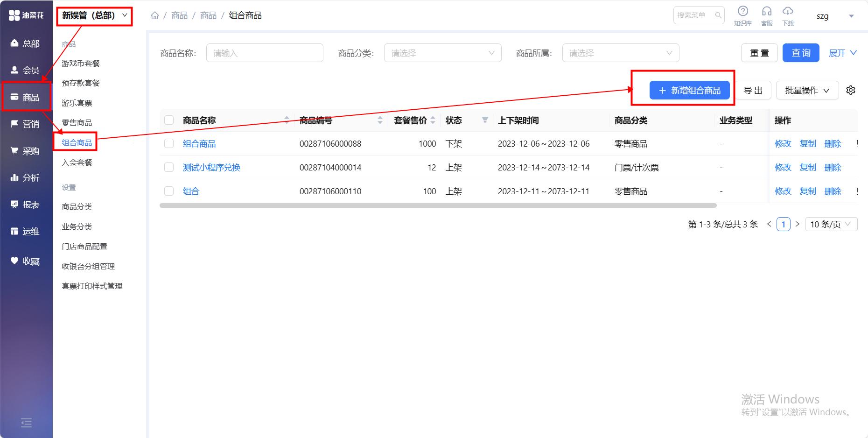Click the home icon in breadcrumb

[155, 15]
